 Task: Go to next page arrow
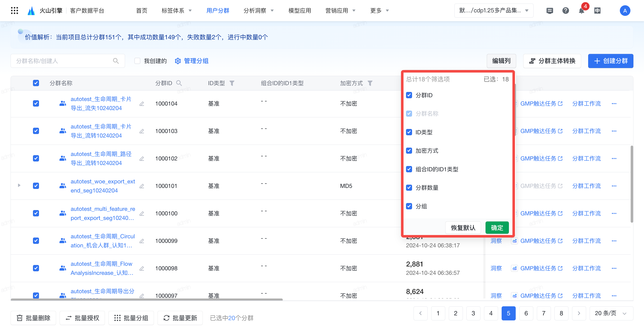(579, 313)
